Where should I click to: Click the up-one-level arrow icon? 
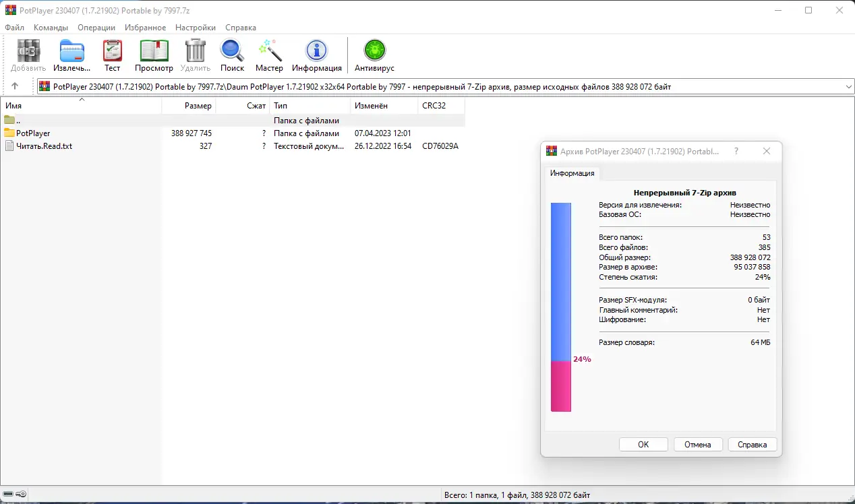coord(15,86)
